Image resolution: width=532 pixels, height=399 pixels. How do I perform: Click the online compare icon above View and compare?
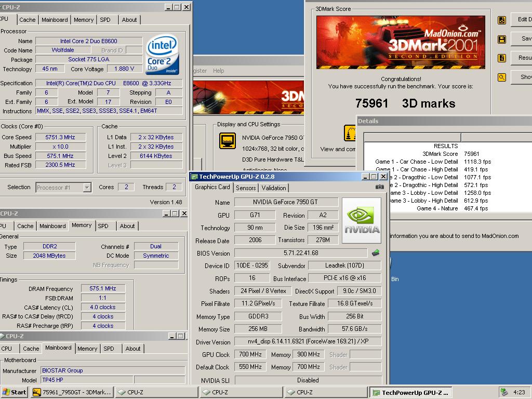coord(350,133)
